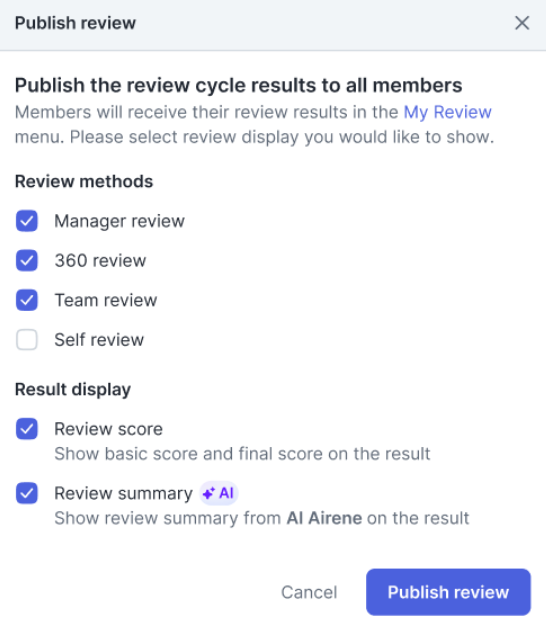The width and height of the screenshot is (546, 634).
Task: Click the 360 review label
Action: (x=100, y=261)
